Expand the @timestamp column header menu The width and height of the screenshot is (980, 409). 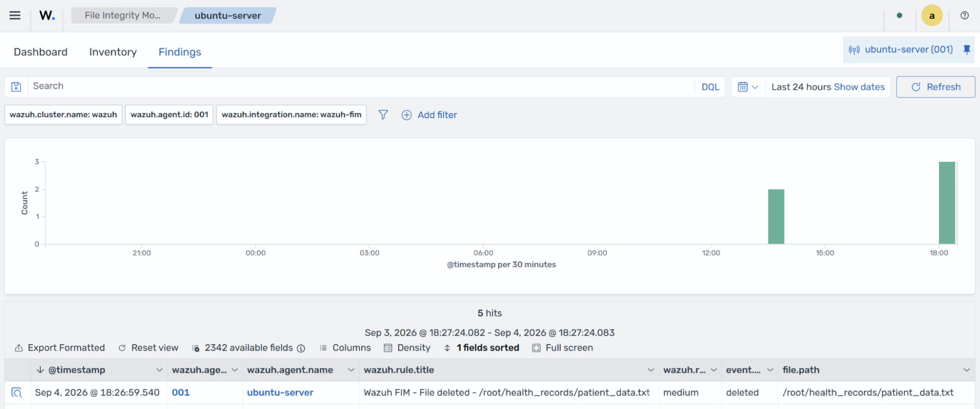coord(159,370)
